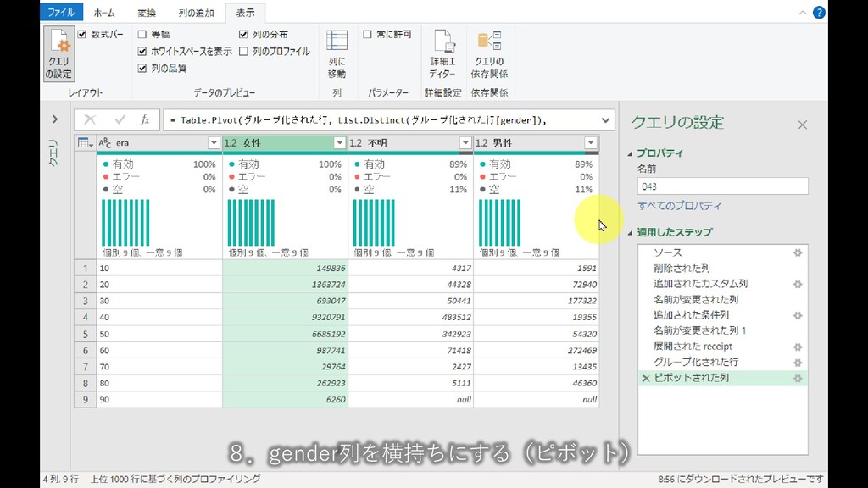This screenshot has width=868, height=488.
Task: Click the 女性 column distribution chart
Action: coord(251,223)
